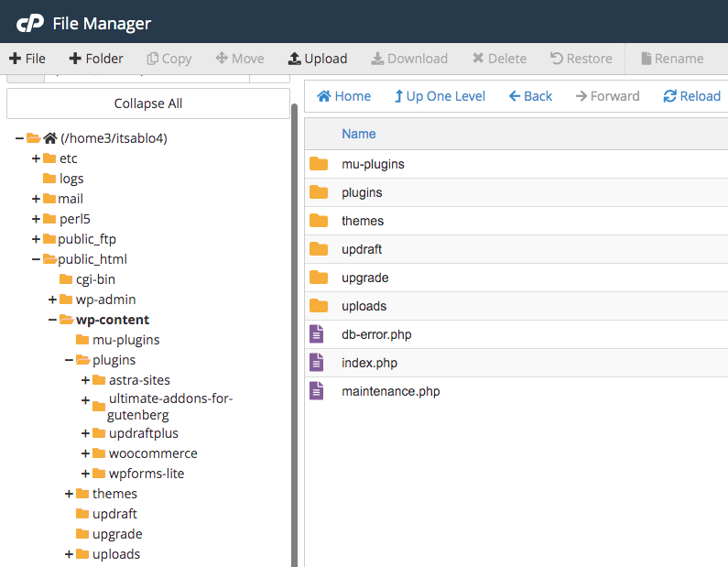Expand the woocommerce folder in tree

(85, 453)
